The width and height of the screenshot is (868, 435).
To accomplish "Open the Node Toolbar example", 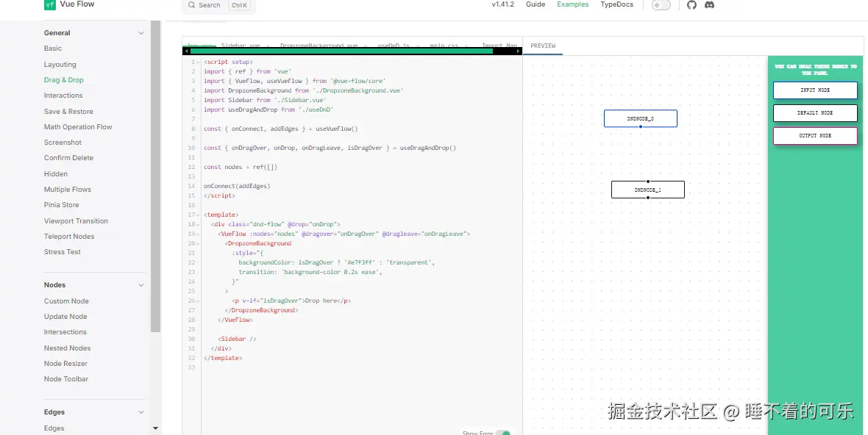I will click(x=66, y=379).
